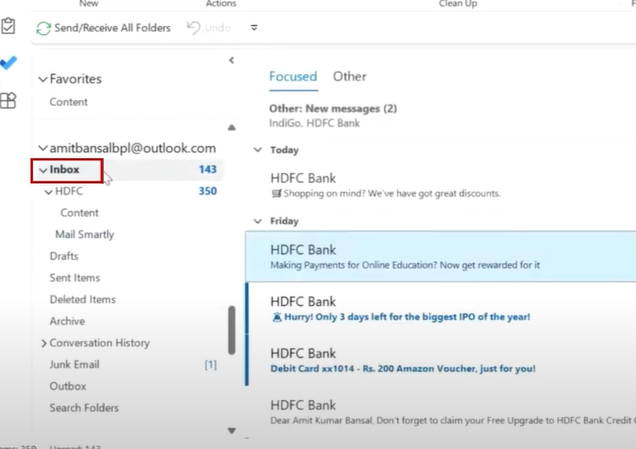Open HDFC Bank Amazon Voucher email
This screenshot has height=449, width=636.
[x=440, y=360]
